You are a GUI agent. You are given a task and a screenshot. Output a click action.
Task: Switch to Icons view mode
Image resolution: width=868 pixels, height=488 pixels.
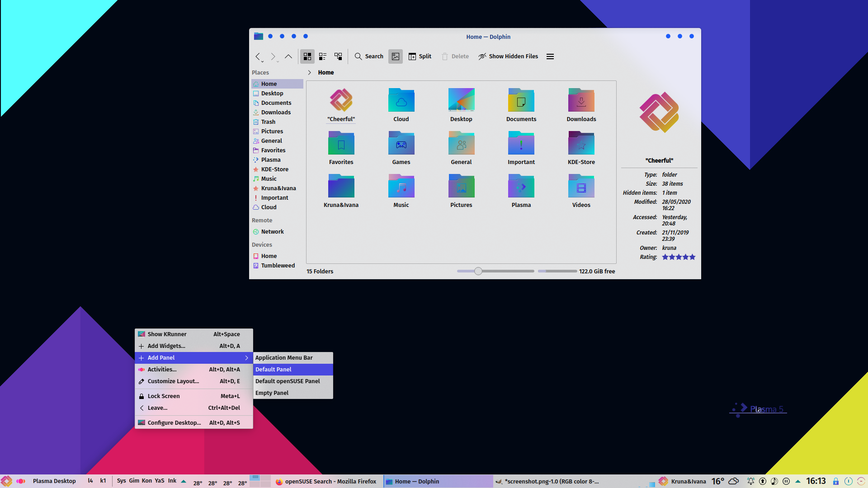(x=307, y=56)
